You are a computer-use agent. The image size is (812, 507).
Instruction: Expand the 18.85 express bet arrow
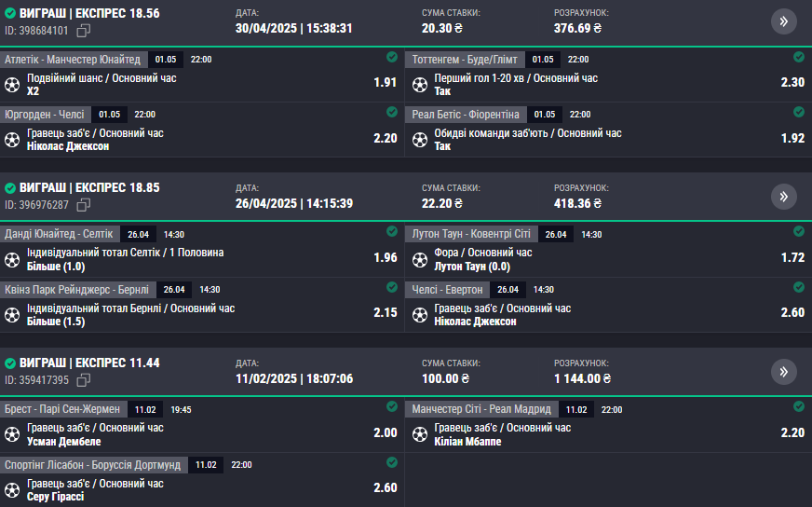click(x=783, y=197)
